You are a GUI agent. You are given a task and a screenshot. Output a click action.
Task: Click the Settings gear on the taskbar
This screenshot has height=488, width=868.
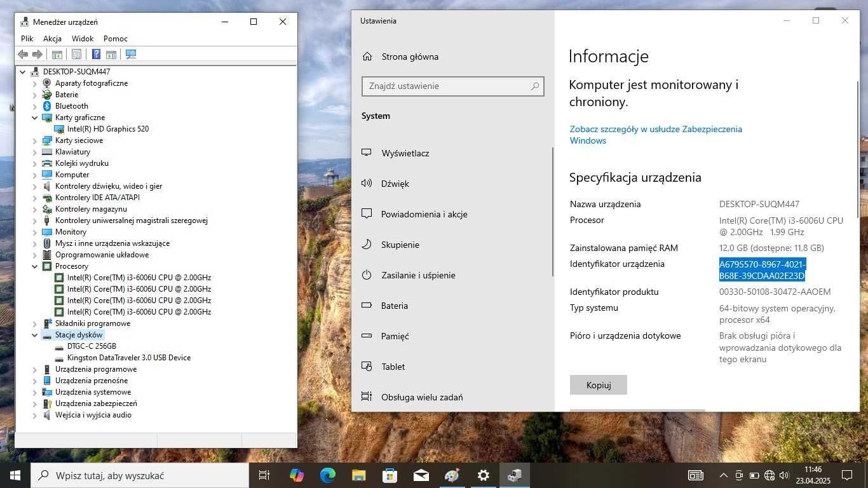[x=483, y=475]
